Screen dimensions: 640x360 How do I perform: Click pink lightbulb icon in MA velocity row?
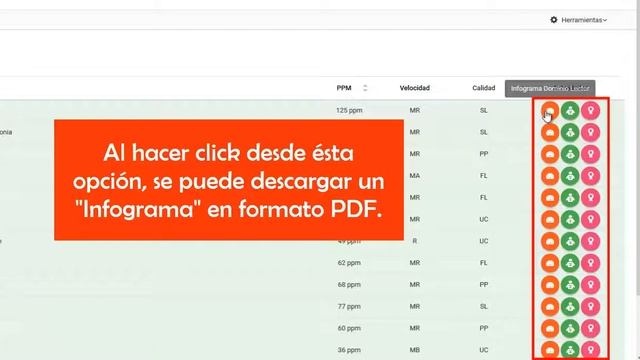(x=591, y=176)
